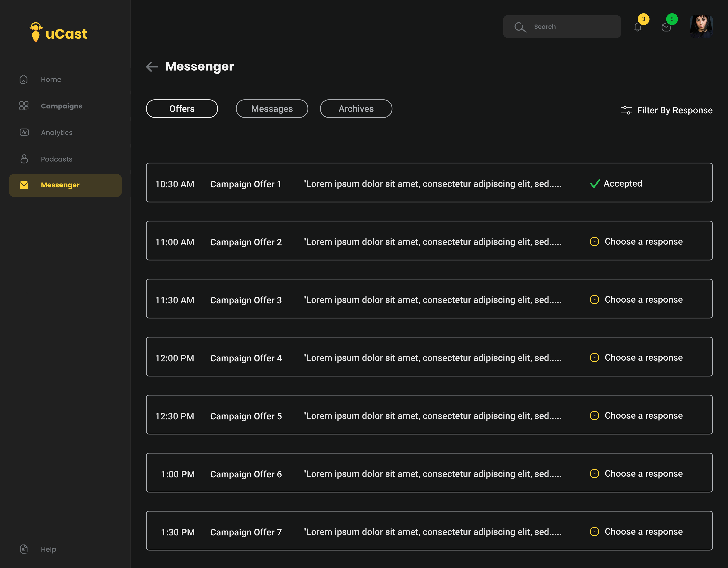
Task: Click the filter sliders icon
Action: (x=626, y=110)
